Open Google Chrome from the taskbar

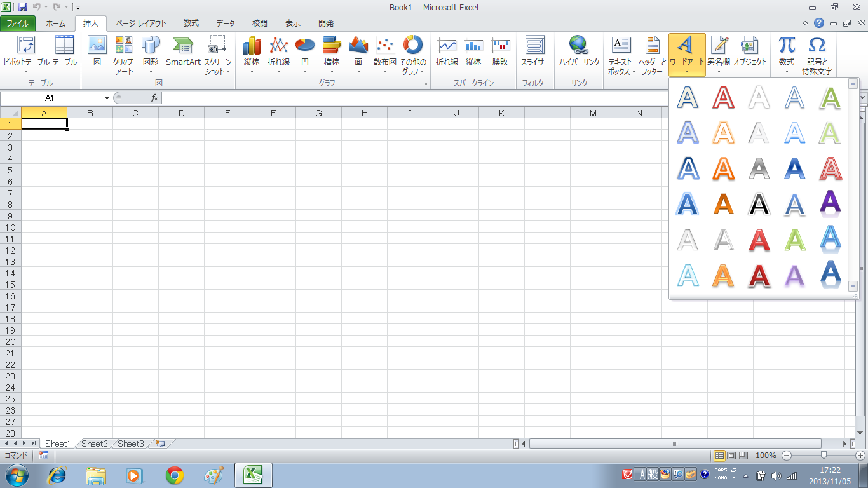(175, 475)
